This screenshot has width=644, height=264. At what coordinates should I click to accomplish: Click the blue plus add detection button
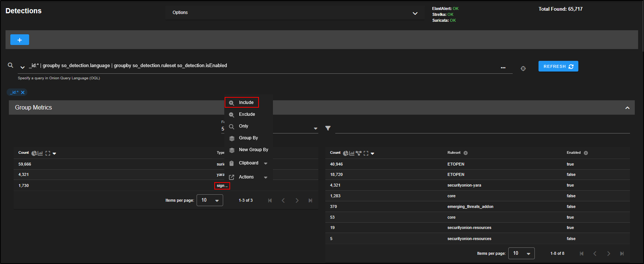tap(20, 40)
